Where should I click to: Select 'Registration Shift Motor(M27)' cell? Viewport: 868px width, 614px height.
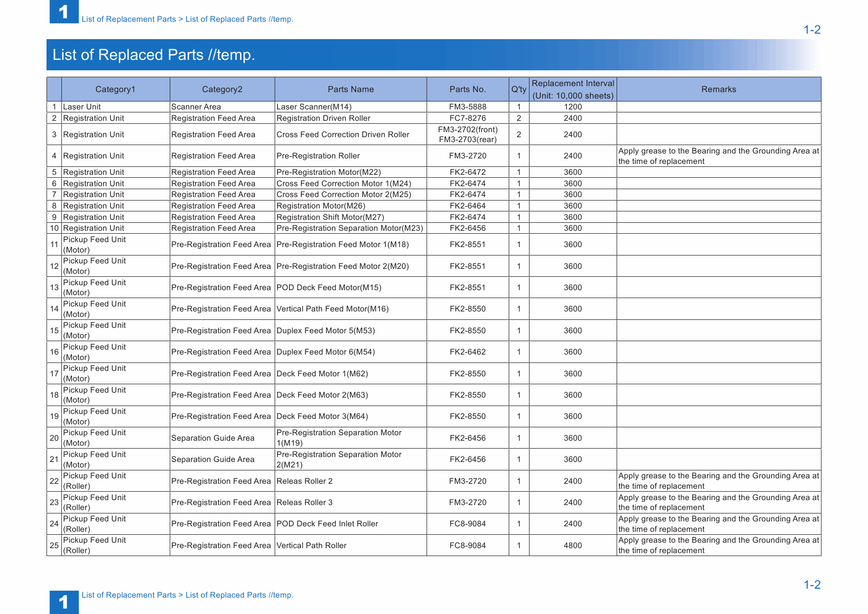coord(351,217)
